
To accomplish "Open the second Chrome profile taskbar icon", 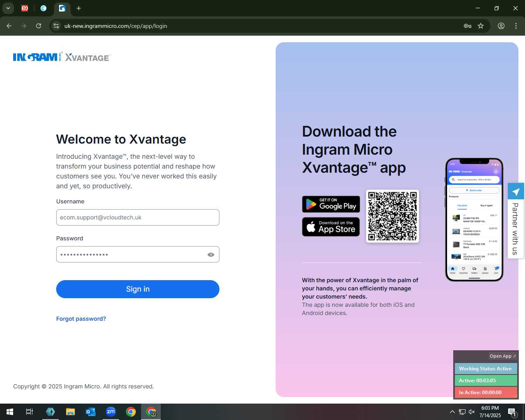I will pyautogui.click(x=151, y=412).
